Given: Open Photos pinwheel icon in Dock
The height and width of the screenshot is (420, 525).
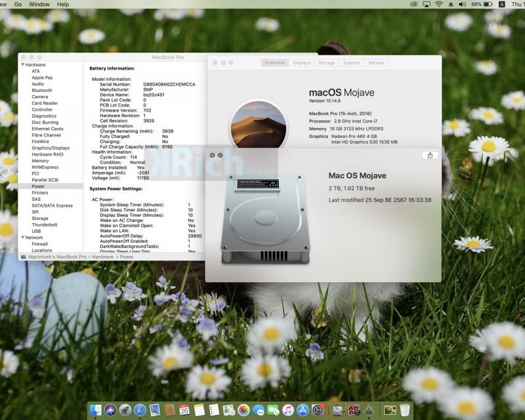Looking at the screenshot, I should pos(243,410).
